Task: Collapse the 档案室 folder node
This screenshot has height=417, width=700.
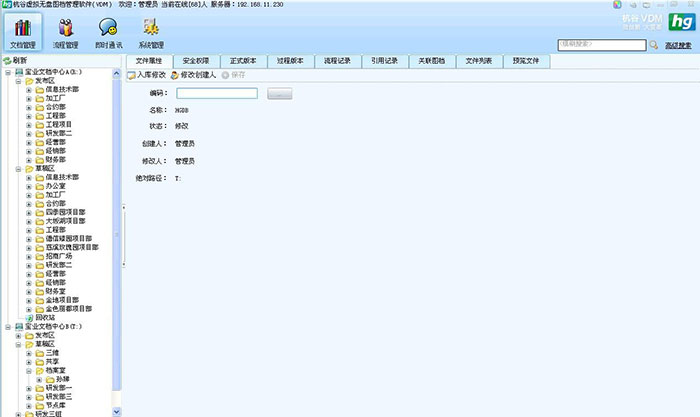Action: pyautogui.click(x=29, y=371)
